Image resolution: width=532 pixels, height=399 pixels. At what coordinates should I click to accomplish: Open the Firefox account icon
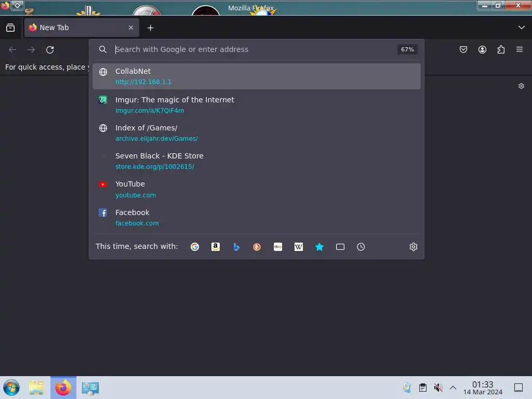coord(482,49)
